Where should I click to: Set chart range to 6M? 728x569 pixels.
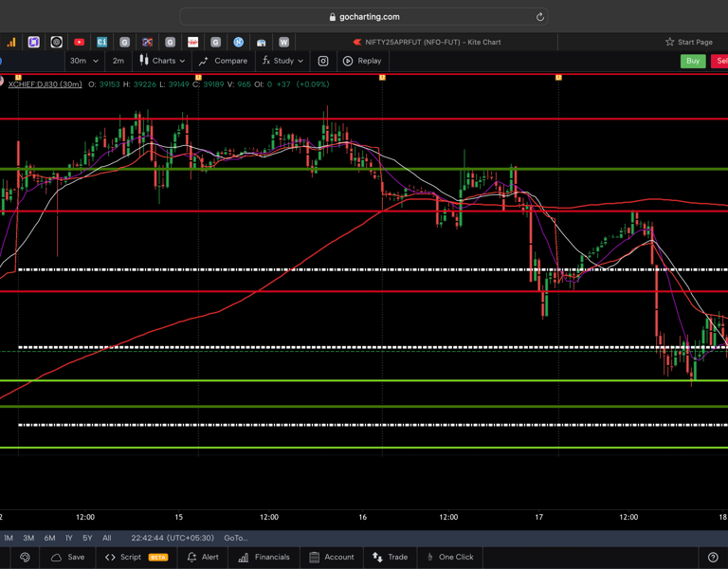pos(49,538)
